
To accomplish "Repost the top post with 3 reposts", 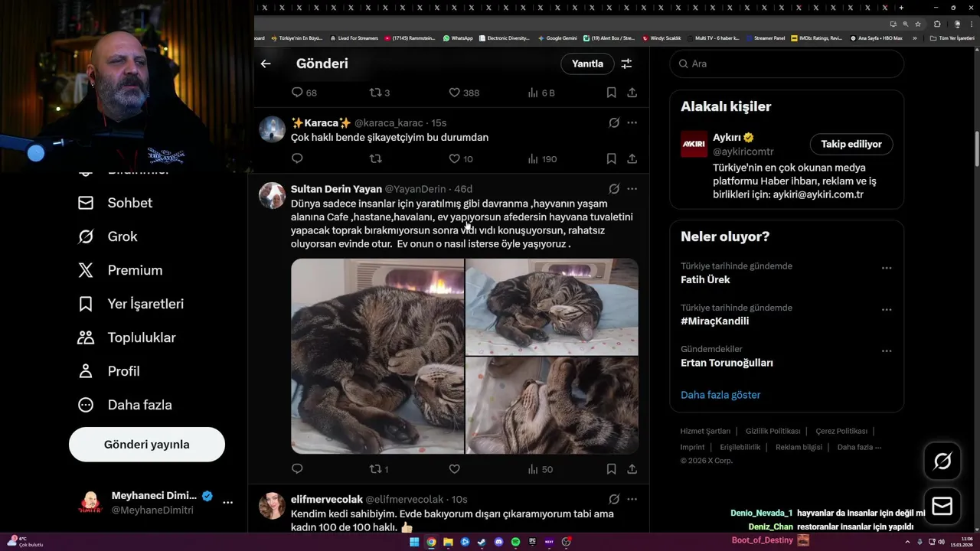I will pos(380,93).
